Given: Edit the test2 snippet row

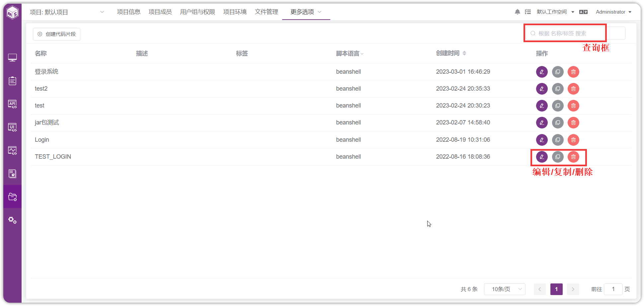Looking at the screenshot, I should 542,89.
